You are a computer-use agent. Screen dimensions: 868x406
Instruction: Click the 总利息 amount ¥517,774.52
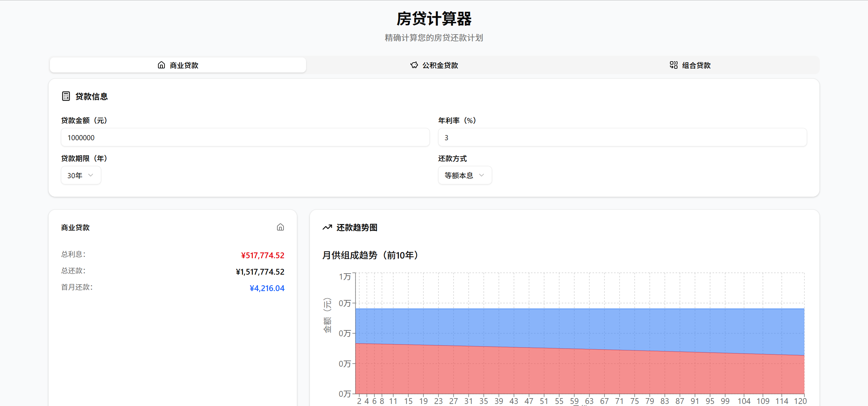click(x=262, y=255)
